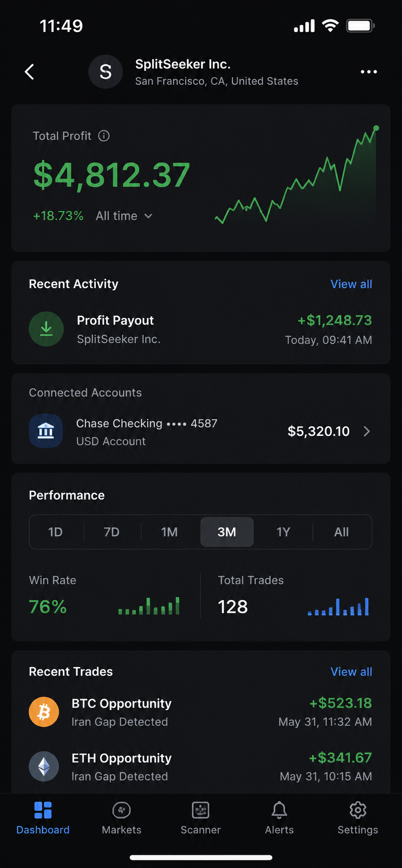Tap the +$1,248.73 payout amount
This screenshot has height=868, width=402.
(x=335, y=321)
